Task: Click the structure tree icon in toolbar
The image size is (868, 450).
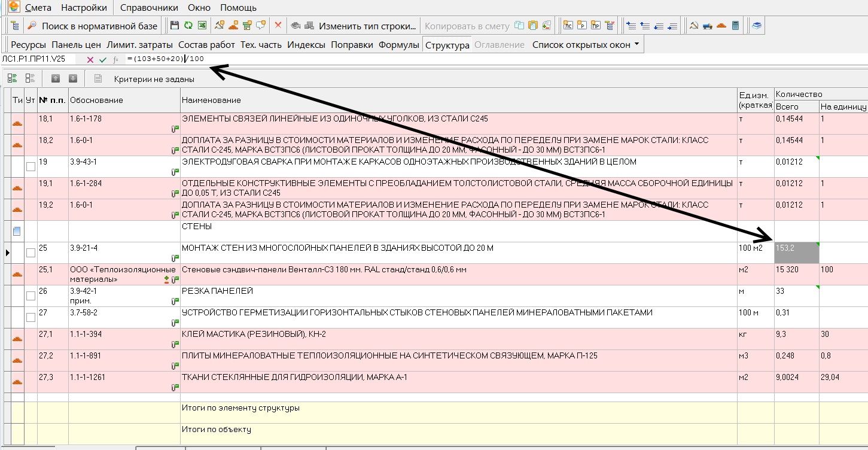Action: [14, 26]
